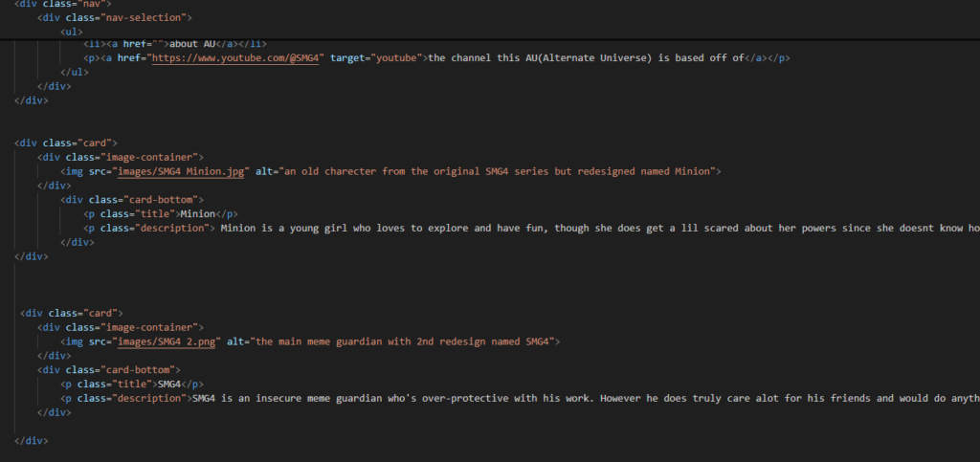Screen dimensions: 980x462
Task: Click the alt text of the SMG4 2.png image
Action: point(404,341)
